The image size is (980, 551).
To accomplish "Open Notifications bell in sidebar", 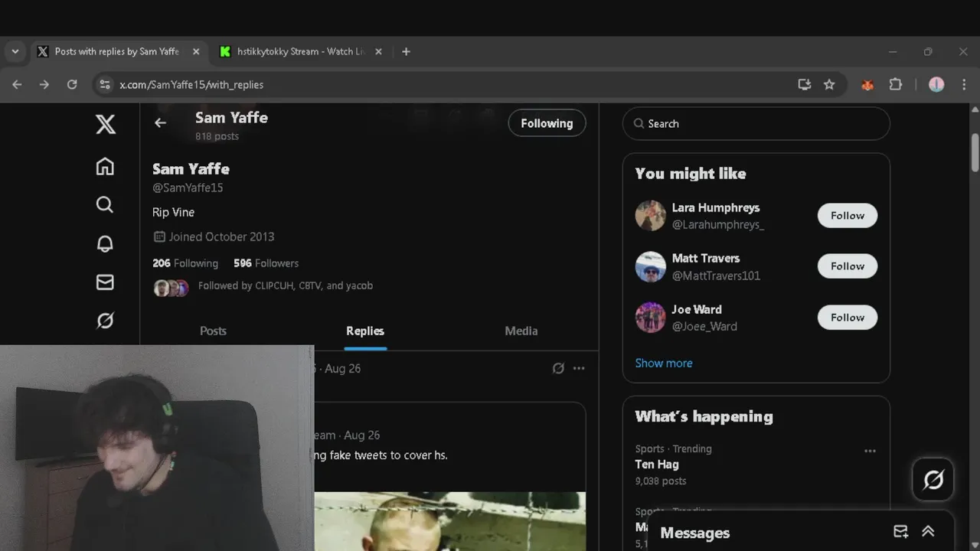I will pyautogui.click(x=105, y=243).
